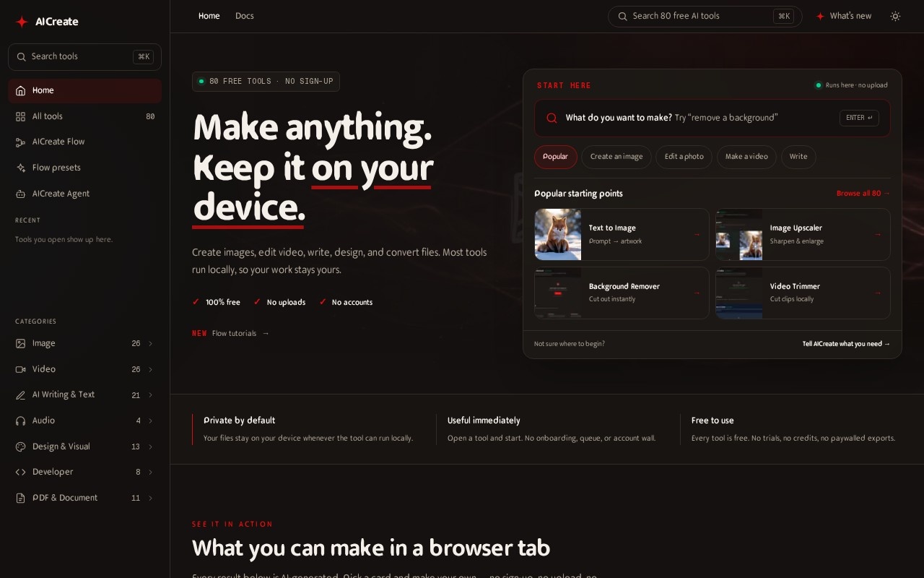Click the AICreate Agent robot icon
This screenshot has height=578, width=924.
[20, 194]
